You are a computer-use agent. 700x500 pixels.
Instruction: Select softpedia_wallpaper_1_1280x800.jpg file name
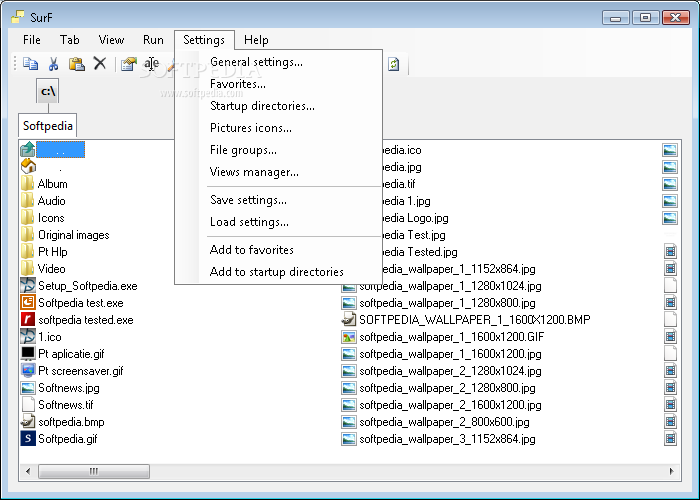(447, 303)
